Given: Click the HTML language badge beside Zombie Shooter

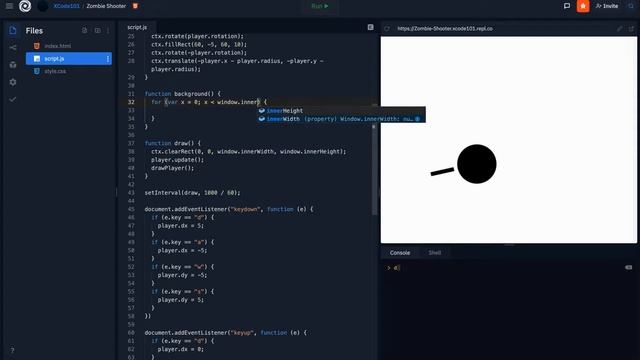Looking at the screenshot, I should click(x=135, y=6).
